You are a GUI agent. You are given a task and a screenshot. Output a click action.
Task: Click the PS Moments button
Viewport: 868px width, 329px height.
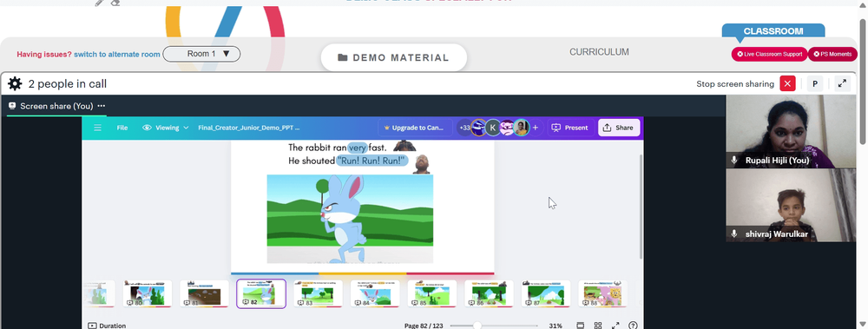[832, 55]
